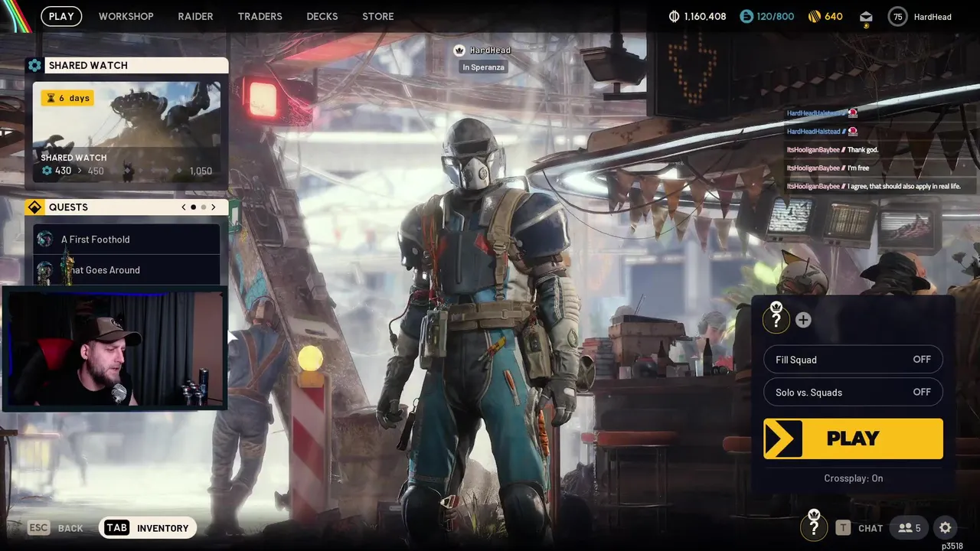
Task: Add a squad member with plus icon
Action: point(803,320)
